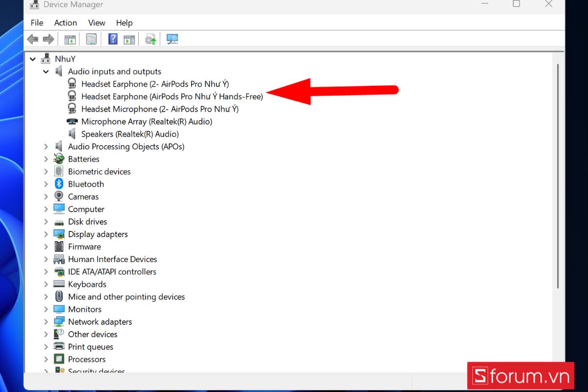Expand the IDE ATA/ATAPI controllers chevron
The height and width of the screenshot is (392, 588).
pyautogui.click(x=46, y=271)
